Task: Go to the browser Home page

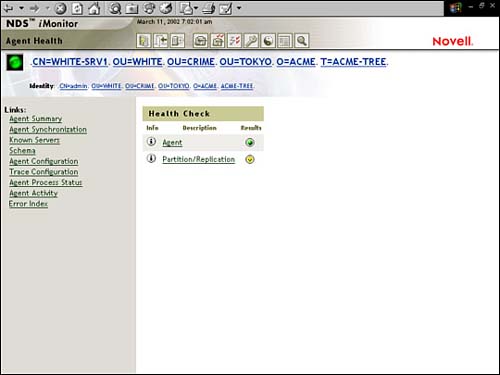Action: 94,8
